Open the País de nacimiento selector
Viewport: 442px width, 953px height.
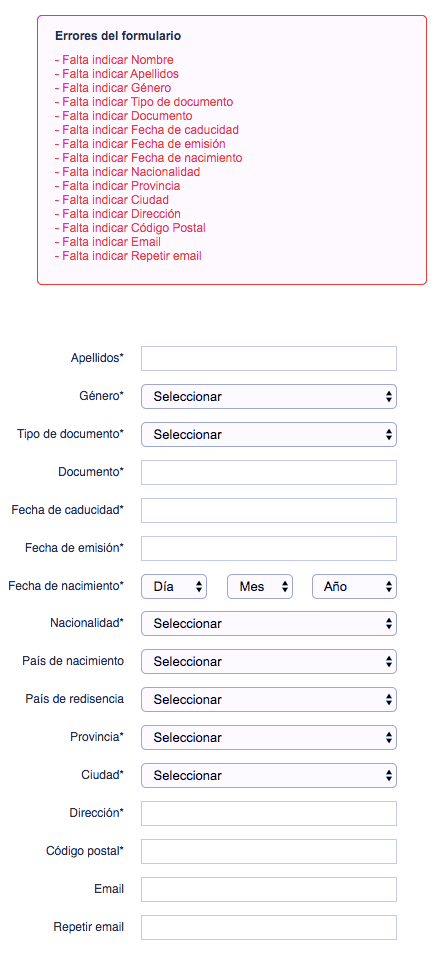269,661
